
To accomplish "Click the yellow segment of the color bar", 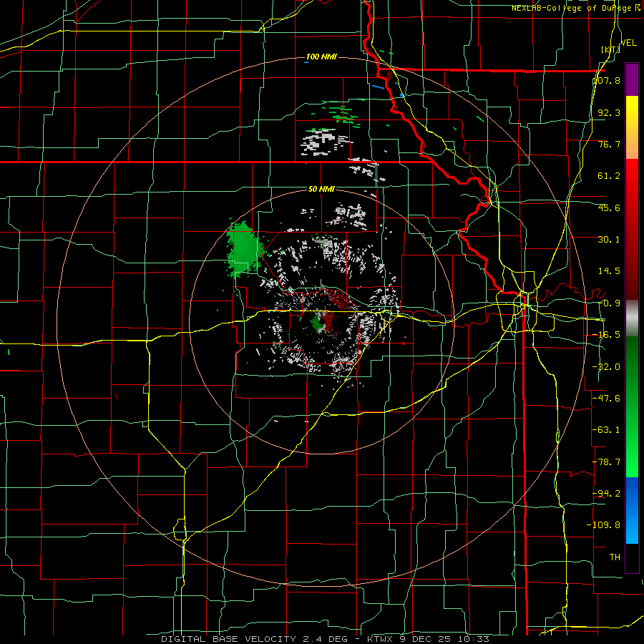I will [x=632, y=111].
